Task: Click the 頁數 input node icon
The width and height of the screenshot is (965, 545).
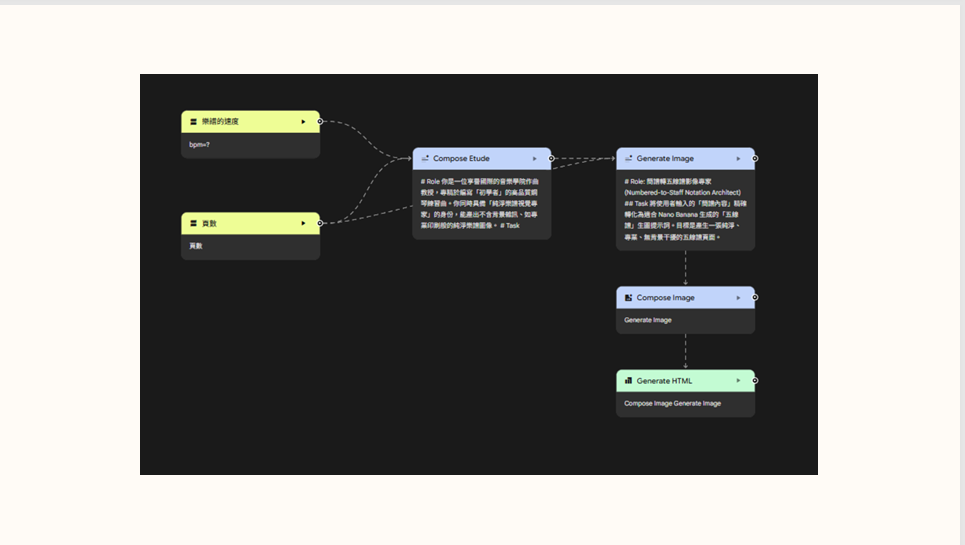Action: click(x=193, y=223)
